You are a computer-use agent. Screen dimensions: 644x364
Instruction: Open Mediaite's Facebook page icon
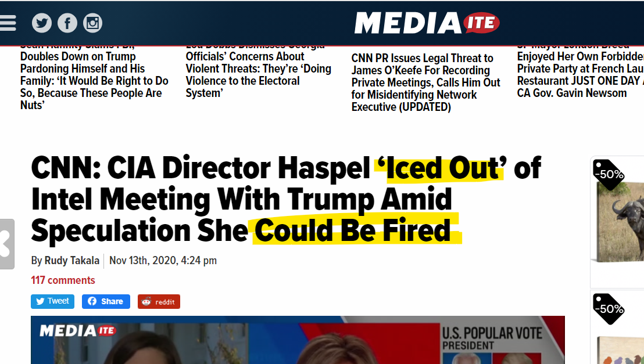[67, 23]
